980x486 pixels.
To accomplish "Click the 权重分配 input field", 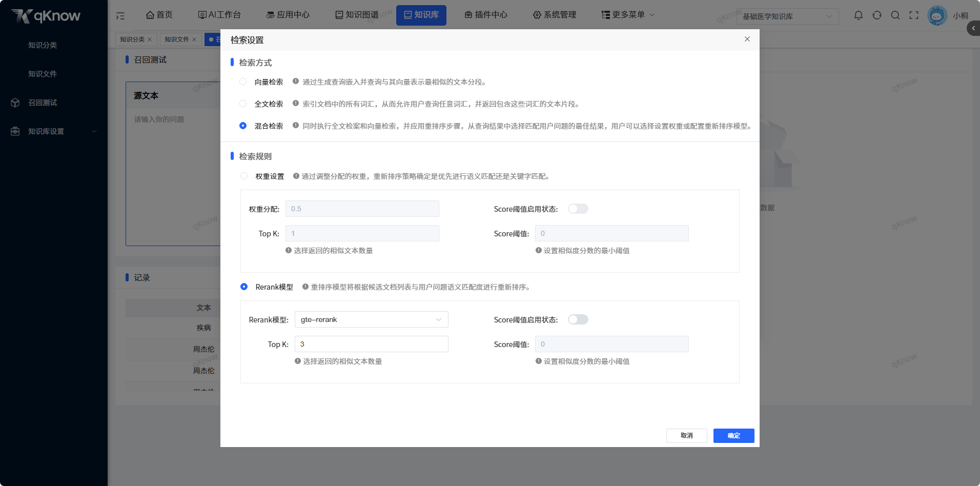I will tap(362, 209).
